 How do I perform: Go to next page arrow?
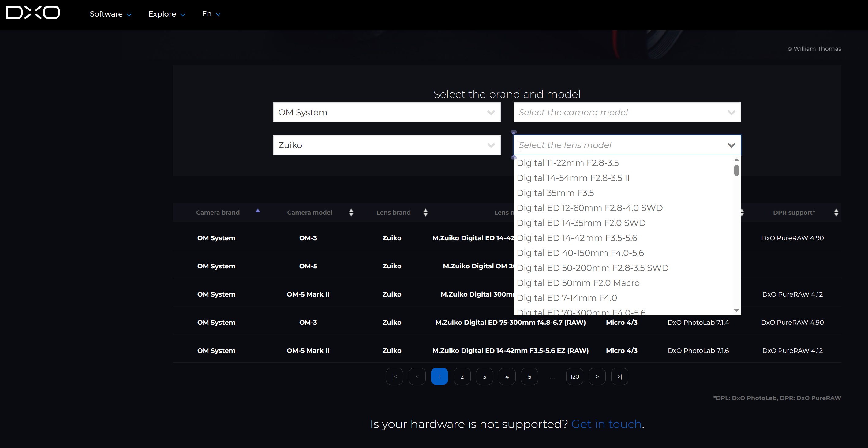click(597, 377)
